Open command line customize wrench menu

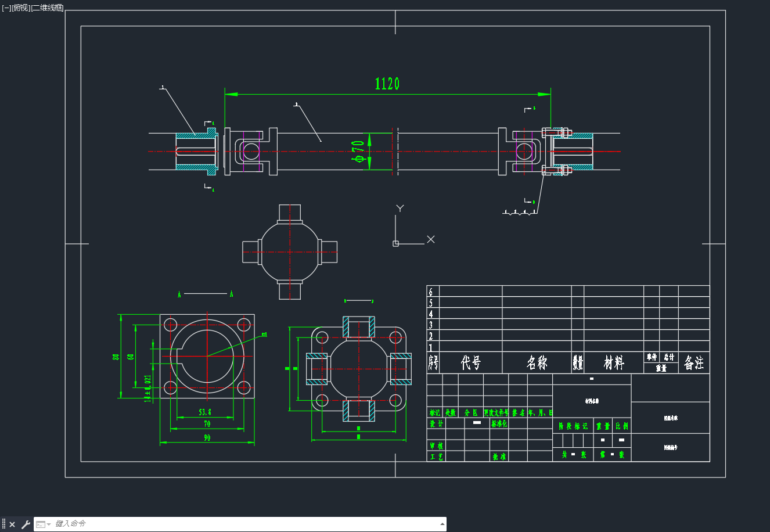coord(26,524)
